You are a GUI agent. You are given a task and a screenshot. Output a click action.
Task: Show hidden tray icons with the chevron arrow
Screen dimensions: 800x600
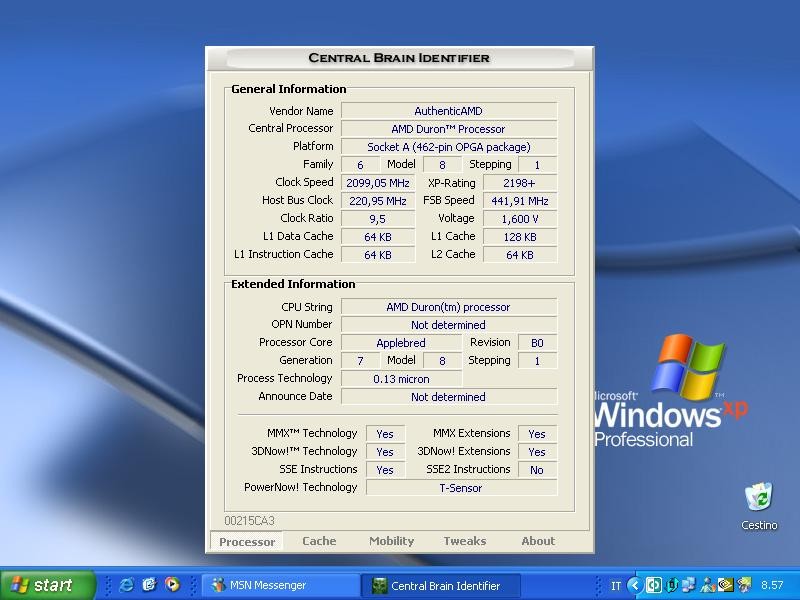click(635, 585)
